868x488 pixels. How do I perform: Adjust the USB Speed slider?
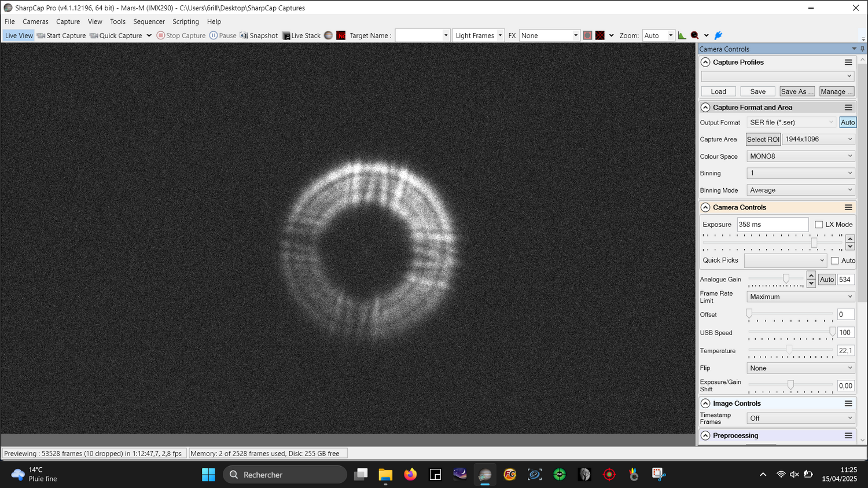(x=832, y=332)
